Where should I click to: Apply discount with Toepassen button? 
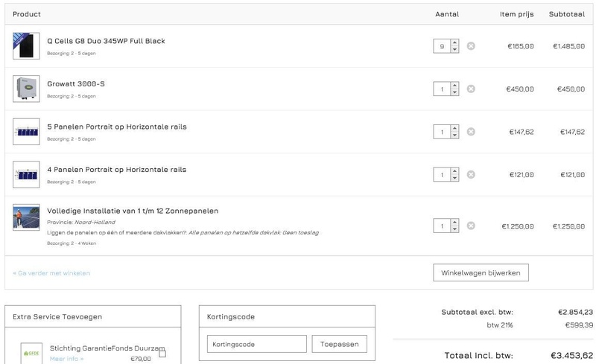click(340, 344)
